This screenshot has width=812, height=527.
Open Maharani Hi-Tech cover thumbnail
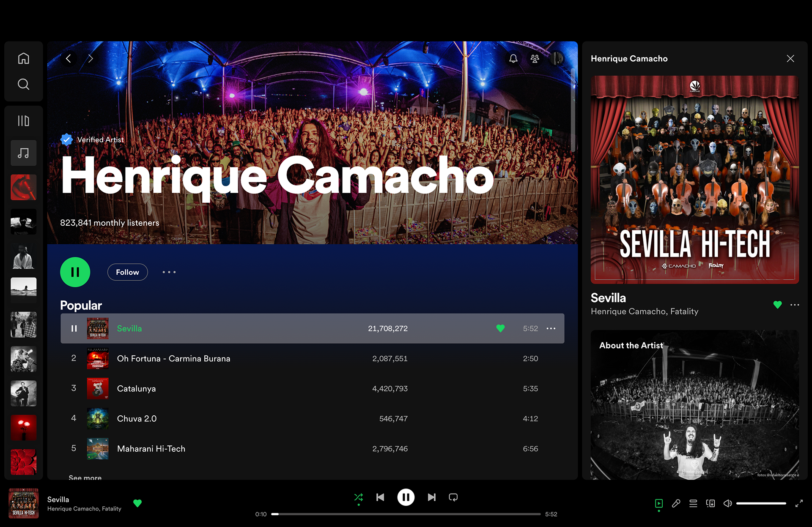pyautogui.click(x=98, y=448)
